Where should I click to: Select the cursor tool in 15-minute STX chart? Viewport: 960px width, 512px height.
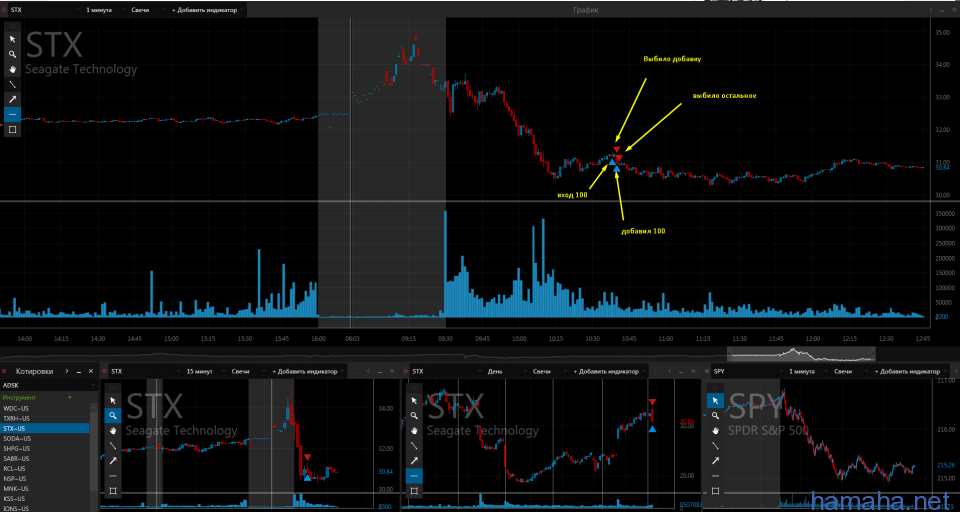(x=113, y=400)
